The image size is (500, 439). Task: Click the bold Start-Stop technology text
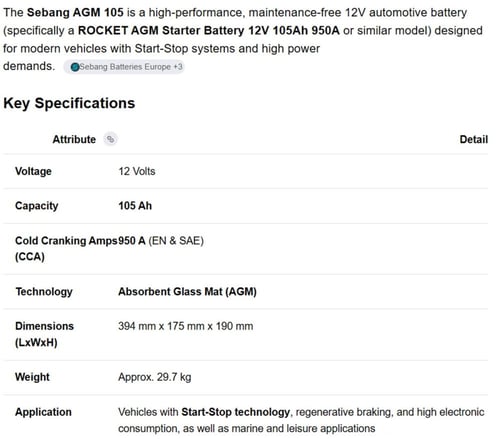tap(235, 412)
